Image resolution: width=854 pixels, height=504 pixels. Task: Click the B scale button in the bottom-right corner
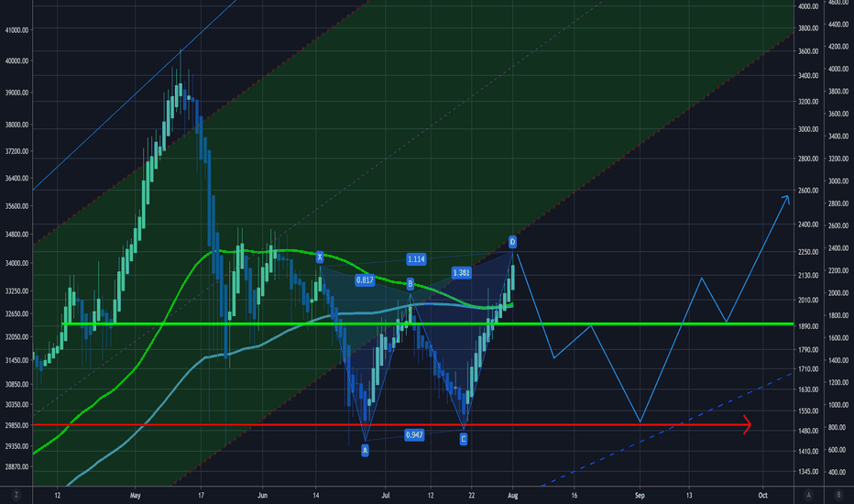838,495
